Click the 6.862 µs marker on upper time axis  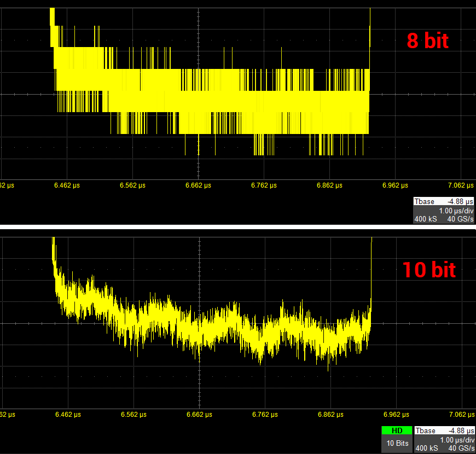click(329, 185)
